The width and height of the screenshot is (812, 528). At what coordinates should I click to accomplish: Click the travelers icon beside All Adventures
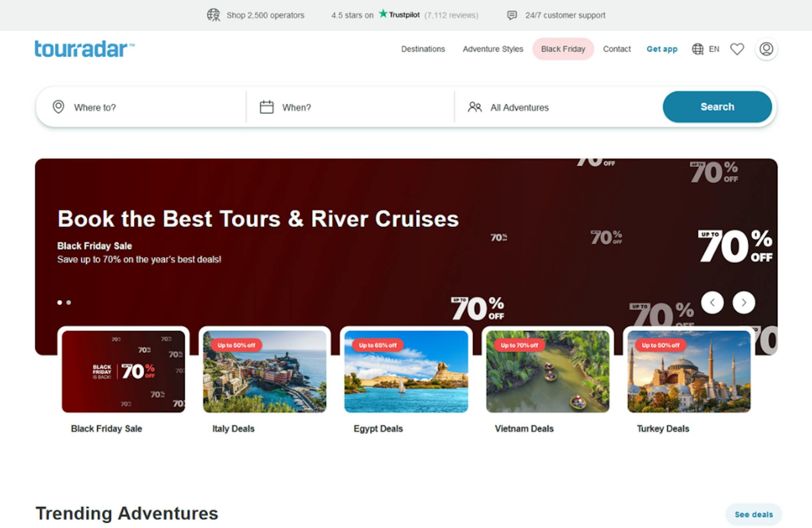[x=474, y=107]
